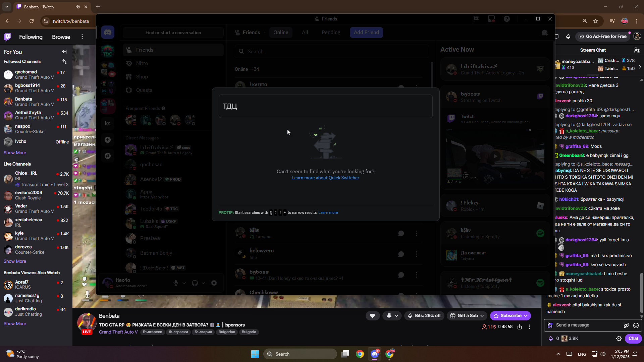
Task: Toggle Discord headphones deafen
Action: pyautogui.click(x=195, y=283)
